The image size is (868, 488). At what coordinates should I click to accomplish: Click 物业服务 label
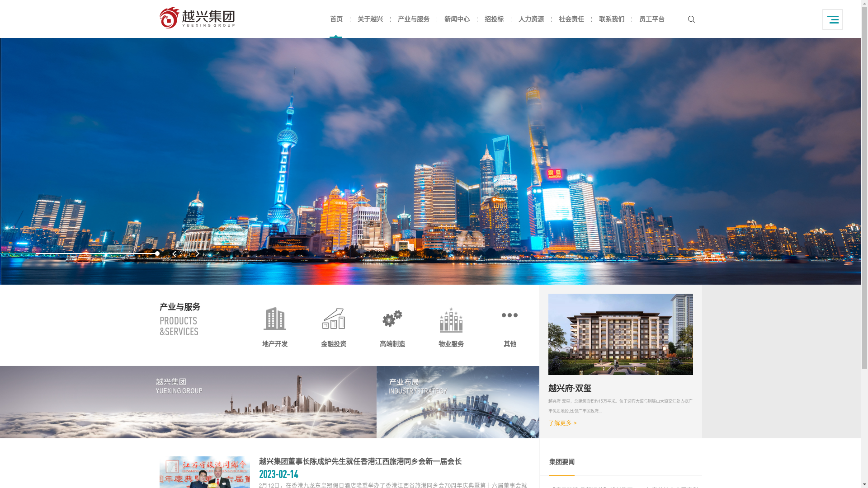click(x=451, y=344)
